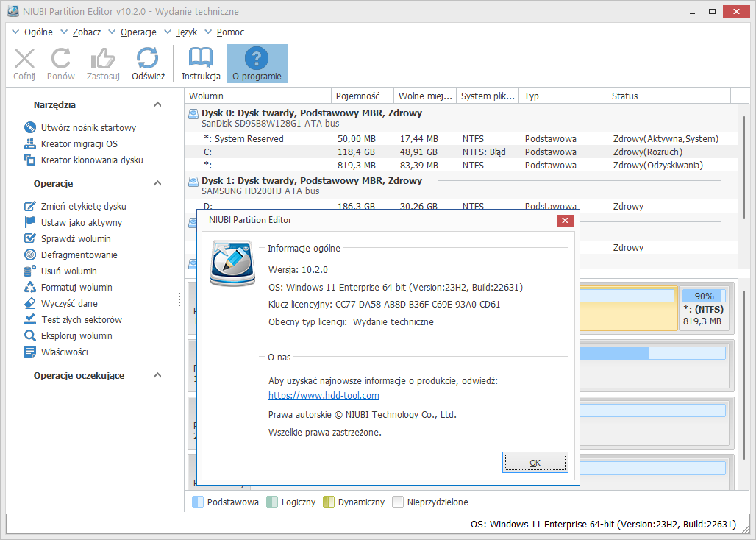The image size is (756, 540).
Task: Click the Dysk 1 drive icon
Action: pos(193,181)
